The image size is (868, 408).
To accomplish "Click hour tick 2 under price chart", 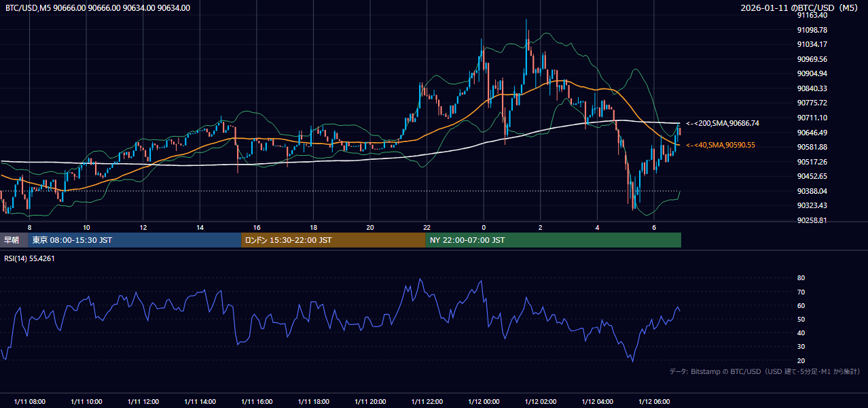I will (x=540, y=227).
